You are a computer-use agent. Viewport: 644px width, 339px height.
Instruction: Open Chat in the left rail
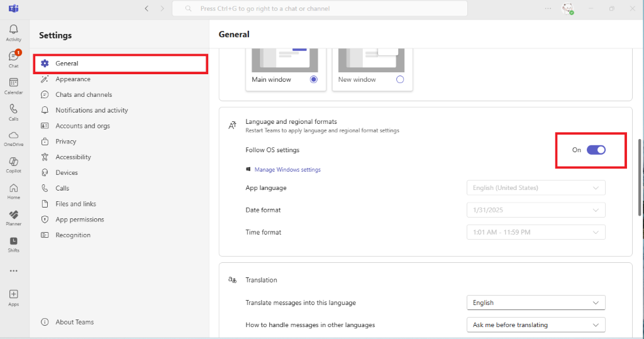[x=14, y=59]
